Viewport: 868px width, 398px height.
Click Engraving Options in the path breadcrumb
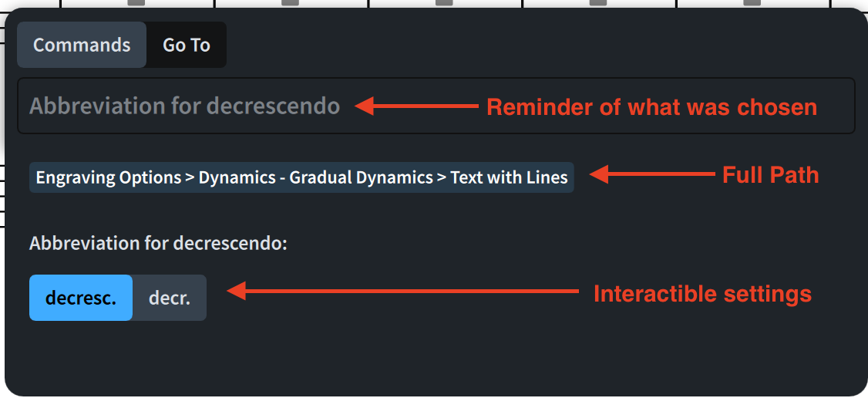(x=109, y=177)
